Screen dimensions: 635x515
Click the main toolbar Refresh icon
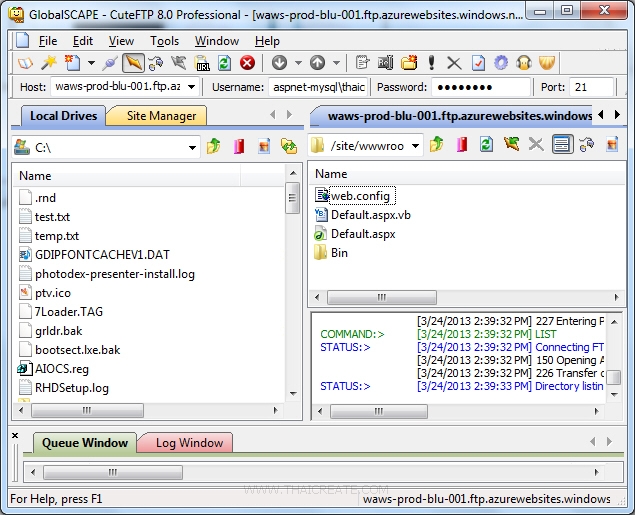[224, 63]
